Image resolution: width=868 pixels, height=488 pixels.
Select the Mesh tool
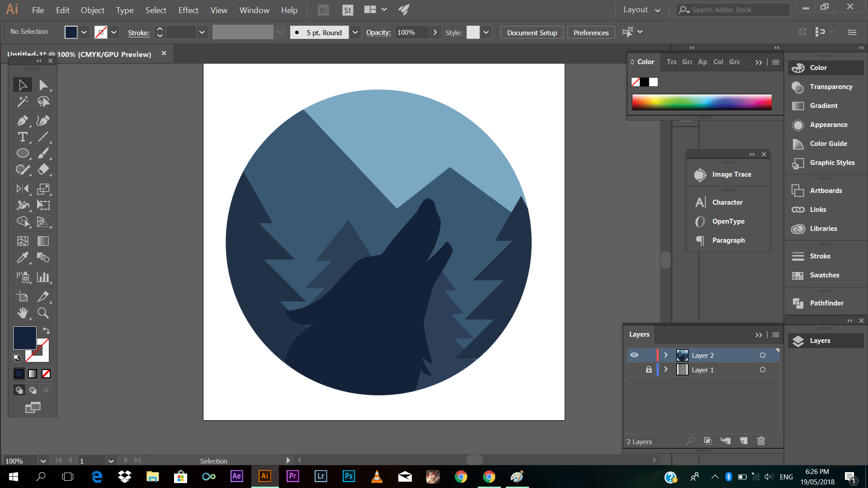click(x=23, y=241)
